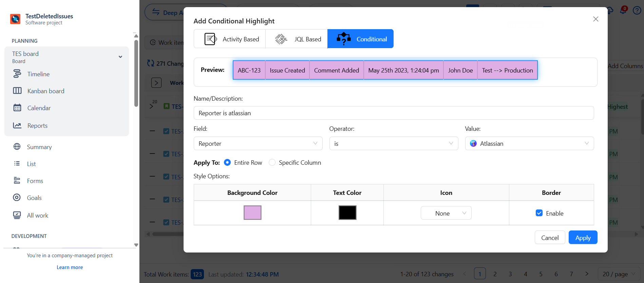The width and height of the screenshot is (644, 283).
Task: Open the pink background color swatch
Action: [252, 213]
